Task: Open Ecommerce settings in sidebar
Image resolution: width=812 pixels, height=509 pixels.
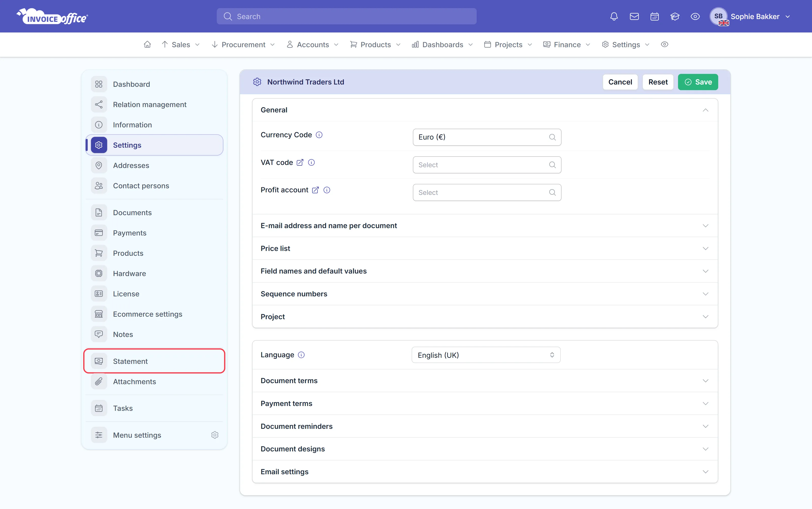Action: click(x=154, y=314)
